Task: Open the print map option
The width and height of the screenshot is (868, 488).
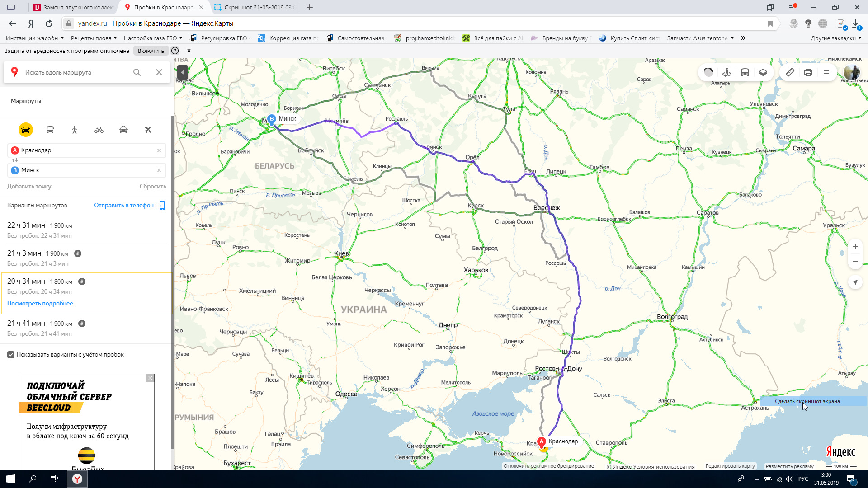Action: pyautogui.click(x=808, y=72)
